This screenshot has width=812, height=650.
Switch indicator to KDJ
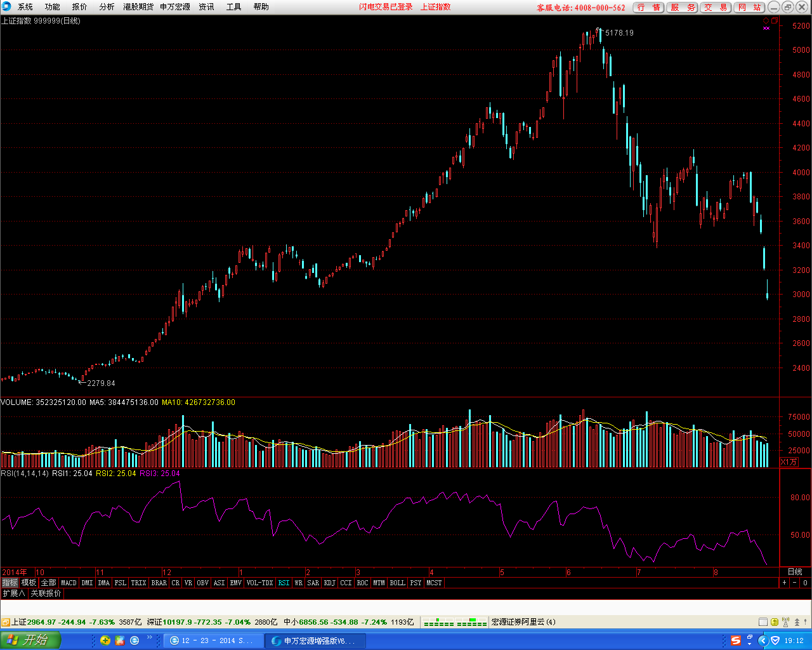pos(330,583)
